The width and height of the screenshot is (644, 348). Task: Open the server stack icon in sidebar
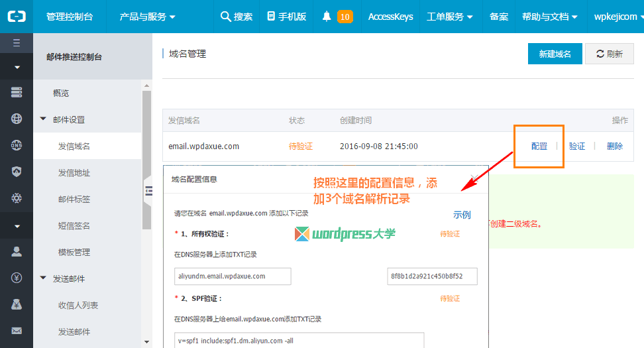point(17,93)
